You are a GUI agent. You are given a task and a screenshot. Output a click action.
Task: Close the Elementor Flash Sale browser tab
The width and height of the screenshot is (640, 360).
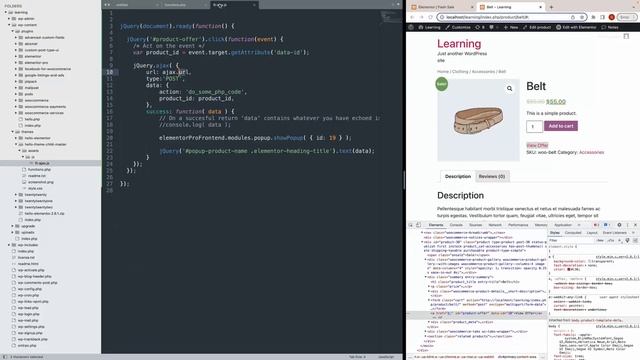(x=472, y=7)
